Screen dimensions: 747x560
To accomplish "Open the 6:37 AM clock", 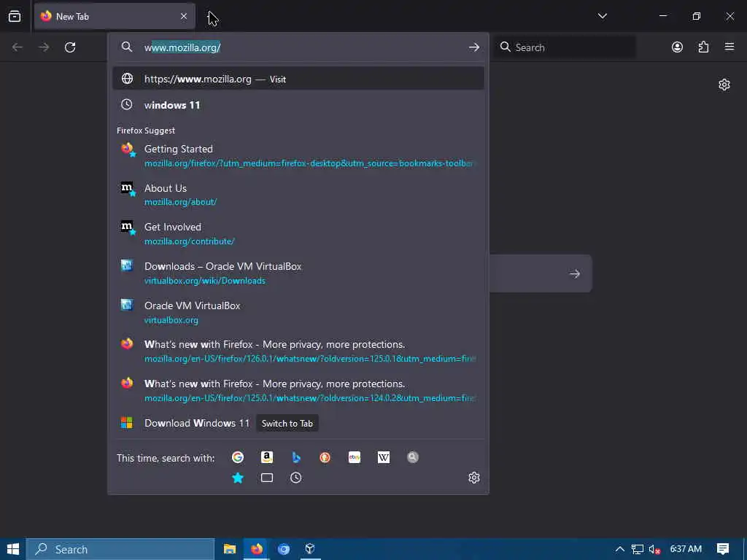I will pyautogui.click(x=686, y=549).
